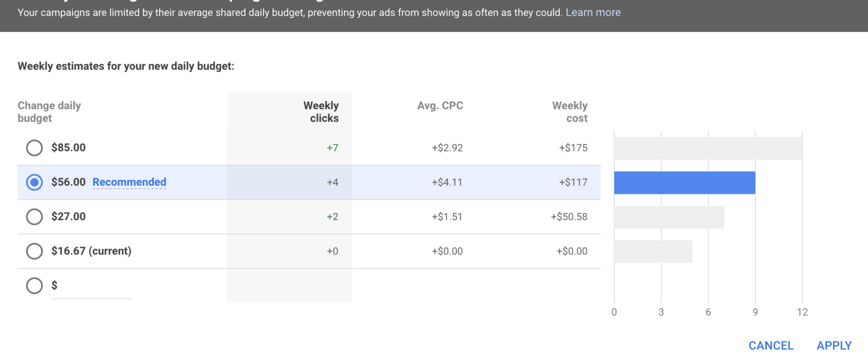Click the Recommended link label
The height and width of the screenshot is (363, 868).
click(129, 182)
